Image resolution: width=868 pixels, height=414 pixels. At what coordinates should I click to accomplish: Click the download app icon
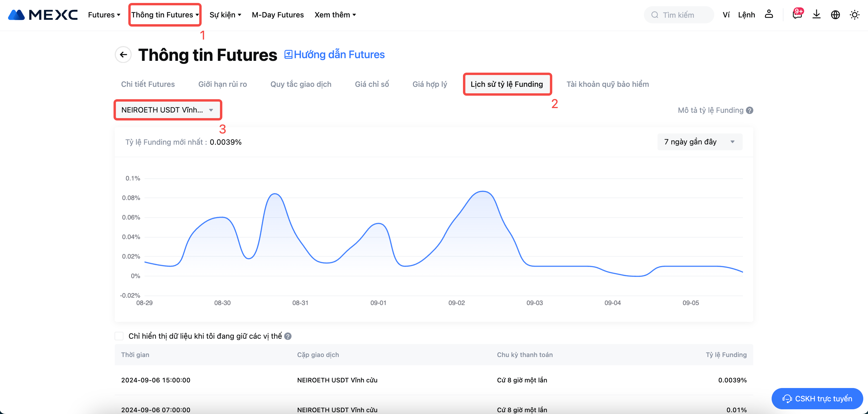tap(817, 14)
